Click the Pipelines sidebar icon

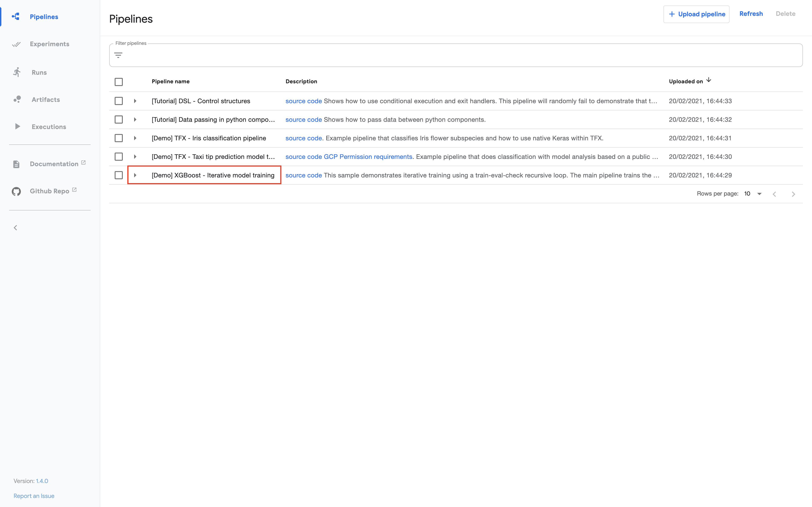(x=16, y=17)
